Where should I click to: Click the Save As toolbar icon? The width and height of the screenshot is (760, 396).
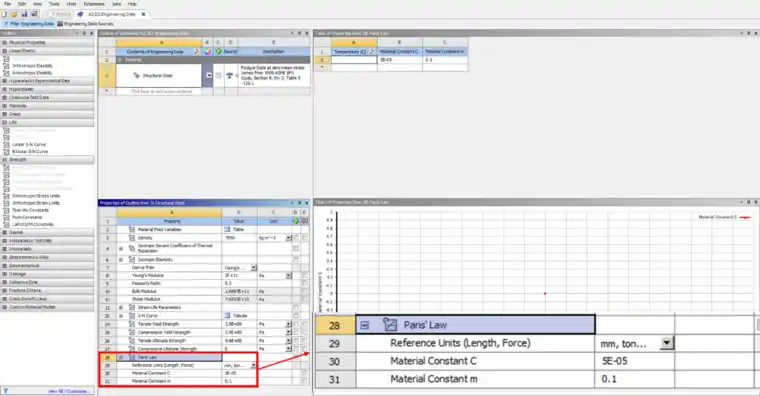34,14
